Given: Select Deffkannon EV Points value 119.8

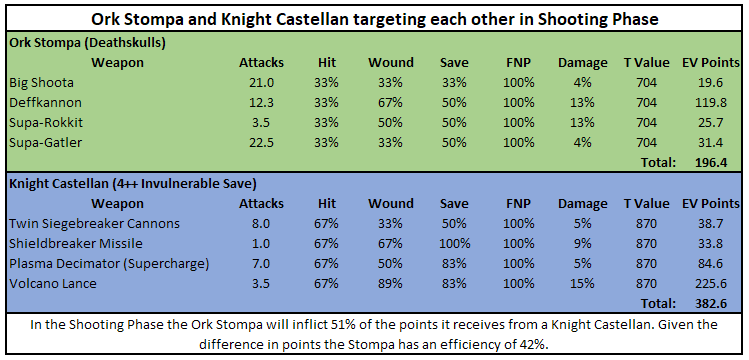Looking at the screenshot, I should pos(711,103).
